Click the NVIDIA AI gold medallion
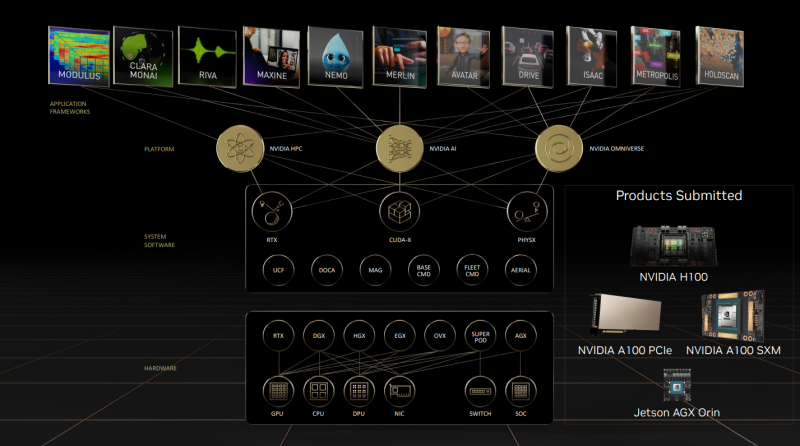Viewport: 800px width, 446px height. [x=399, y=148]
